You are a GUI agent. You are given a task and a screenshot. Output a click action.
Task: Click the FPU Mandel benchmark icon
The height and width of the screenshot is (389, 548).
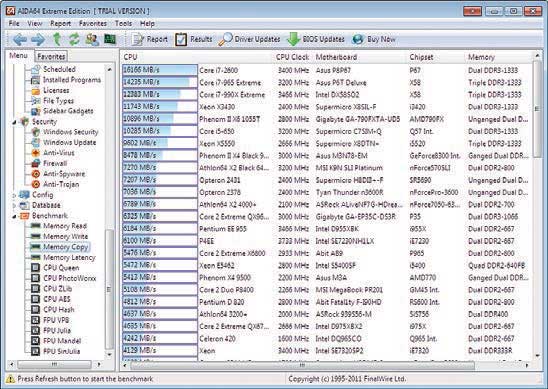35,341
